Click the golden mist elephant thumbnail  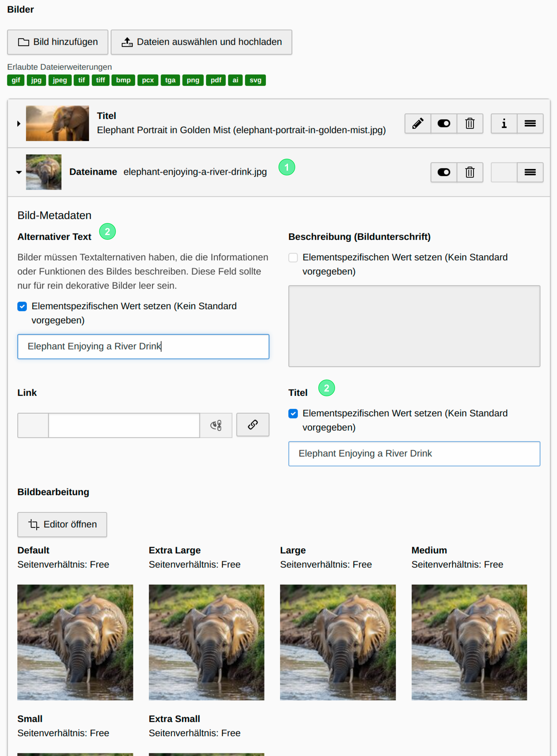click(57, 124)
